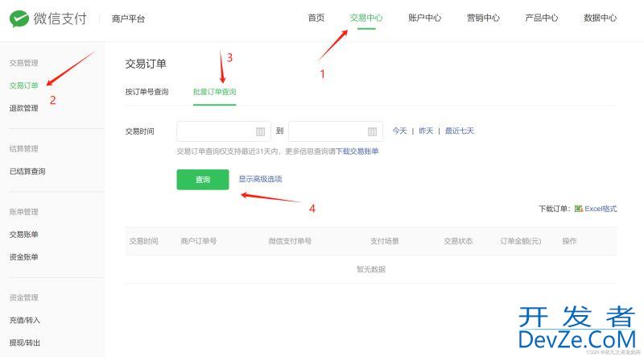Go to 首页 in top navigation
This screenshot has width=644, height=357.
(x=316, y=18)
